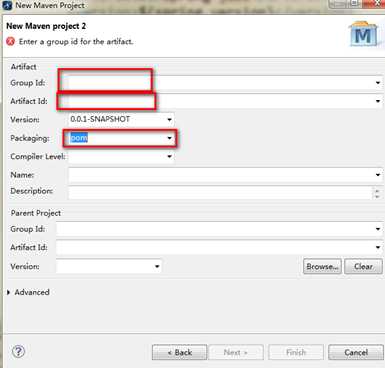Open the 0.0.1-SNAPSHOT version dropdown
Screen dimensions: 385x368
169,119
